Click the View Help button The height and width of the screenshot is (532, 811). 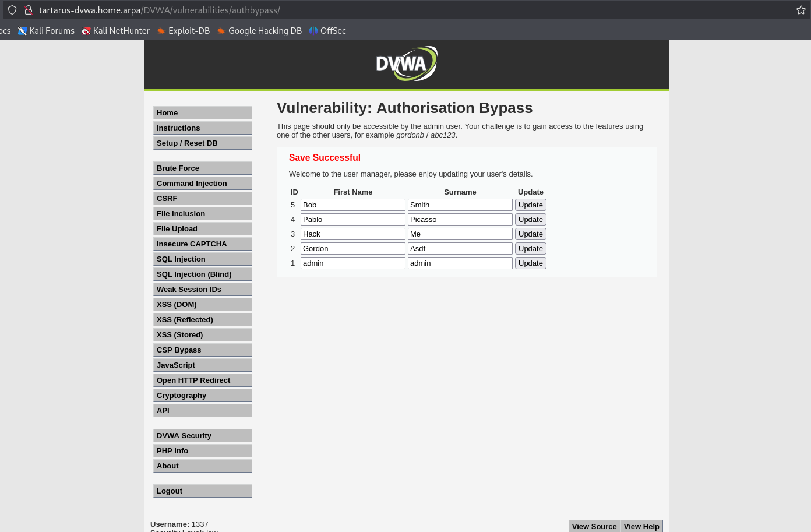point(641,526)
